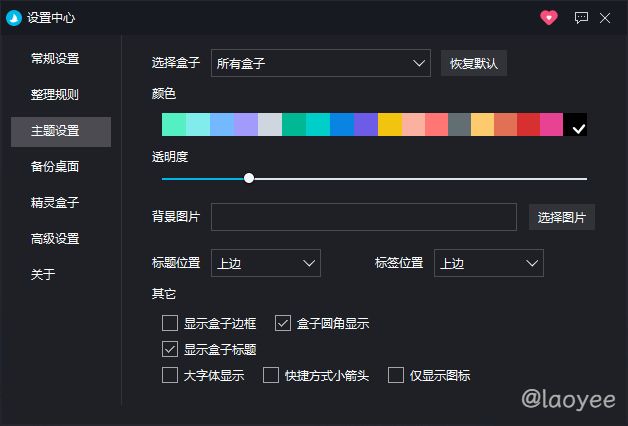The image size is (628, 426).
Task: Open the 标签位置 dropdown
Action: tap(488, 263)
